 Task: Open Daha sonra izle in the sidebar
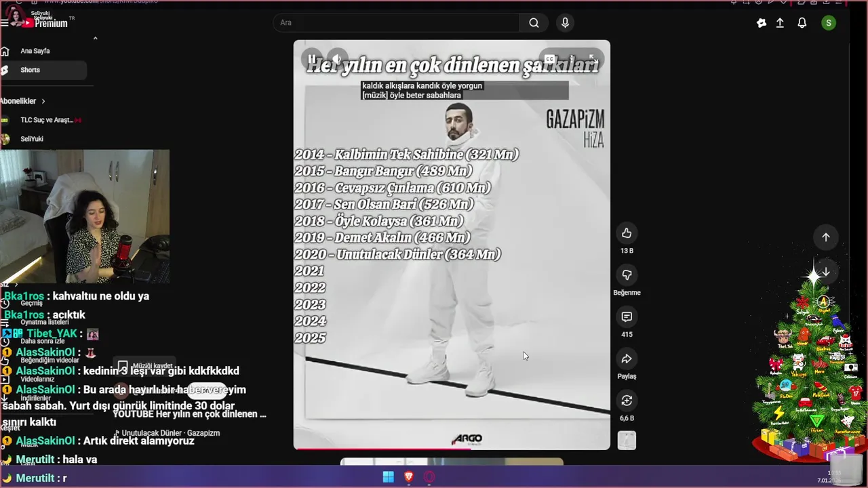[x=42, y=341]
